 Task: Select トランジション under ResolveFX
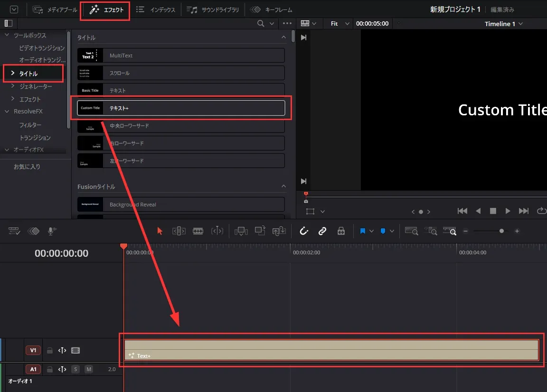click(x=35, y=138)
